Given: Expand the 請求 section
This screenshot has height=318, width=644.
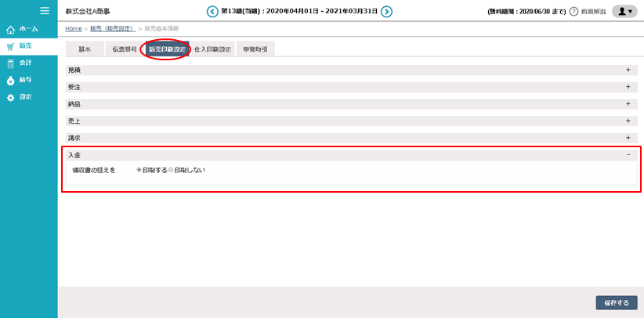Looking at the screenshot, I should coord(628,138).
